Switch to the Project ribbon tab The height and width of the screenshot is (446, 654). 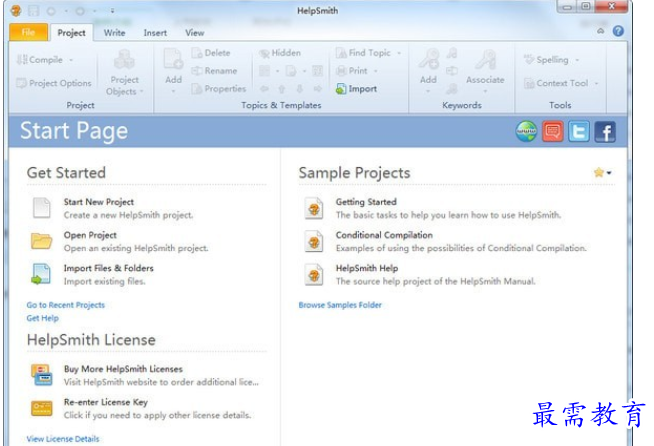tap(71, 33)
